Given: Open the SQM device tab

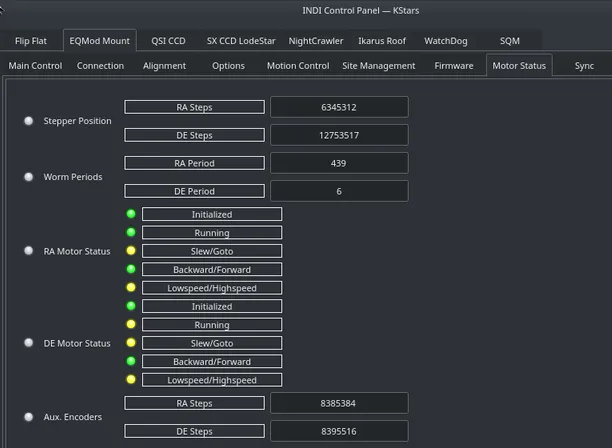Looking at the screenshot, I should click(510, 41).
